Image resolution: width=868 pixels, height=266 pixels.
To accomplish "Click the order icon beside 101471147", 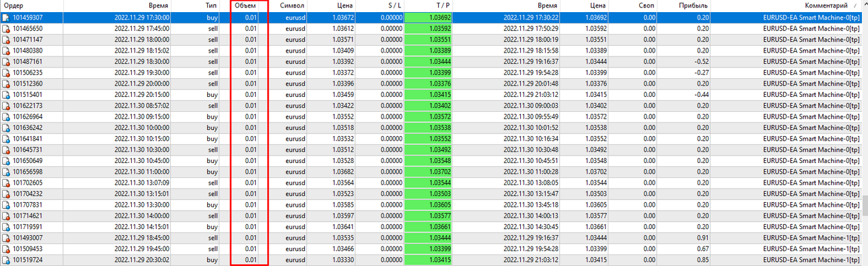I will [x=6, y=40].
